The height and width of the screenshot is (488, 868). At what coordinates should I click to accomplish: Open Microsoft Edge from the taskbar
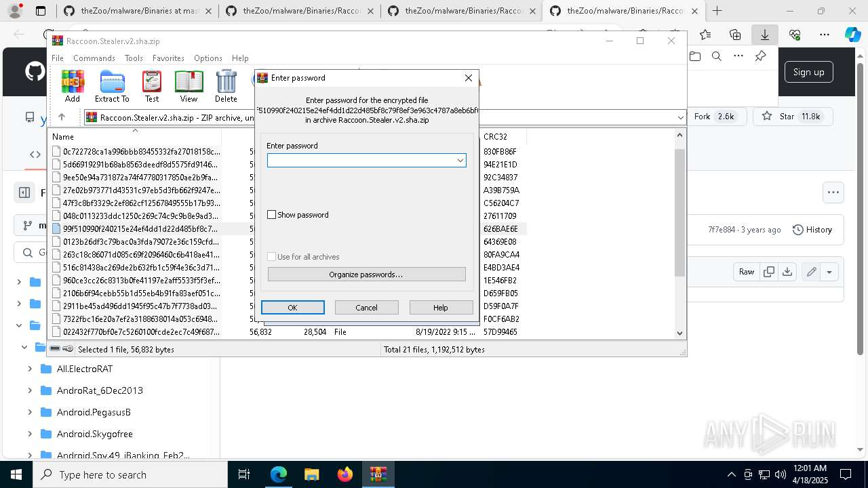pyautogui.click(x=279, y=474)
